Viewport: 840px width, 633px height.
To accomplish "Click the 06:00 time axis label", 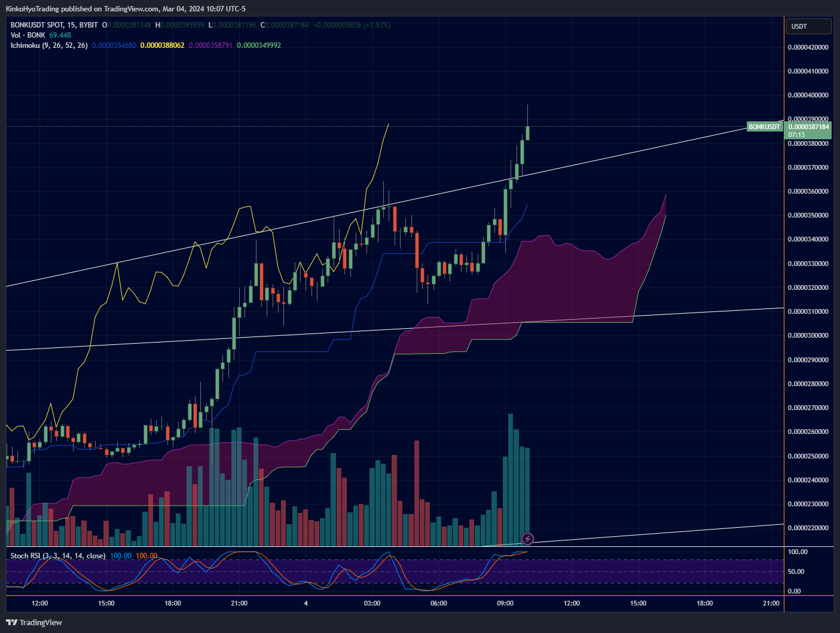I will [438, 603].
